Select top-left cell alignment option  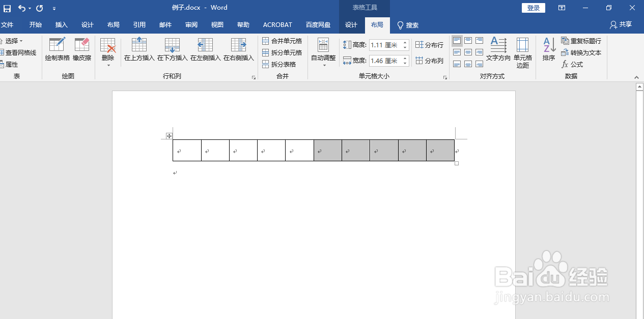click(457, 40)
